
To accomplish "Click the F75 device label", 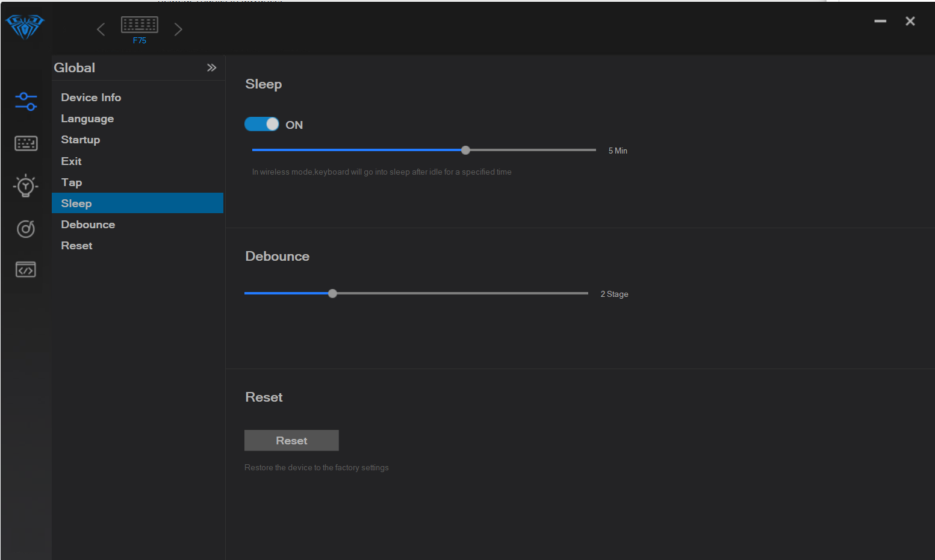I will click(140, 40).
